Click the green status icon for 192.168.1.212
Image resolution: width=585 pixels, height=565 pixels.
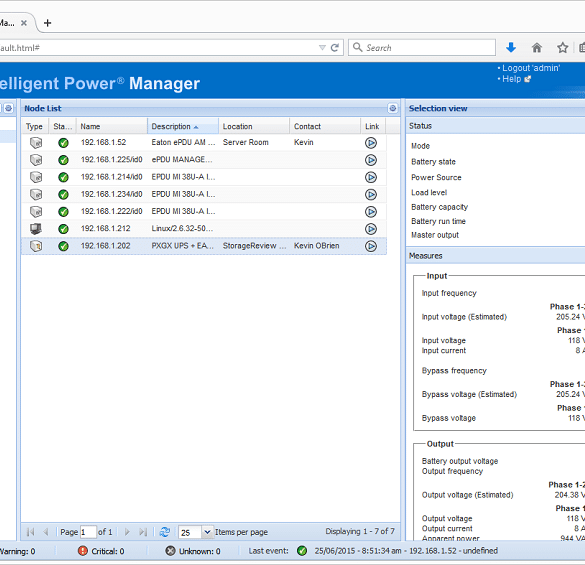click(x=63, y=229)
